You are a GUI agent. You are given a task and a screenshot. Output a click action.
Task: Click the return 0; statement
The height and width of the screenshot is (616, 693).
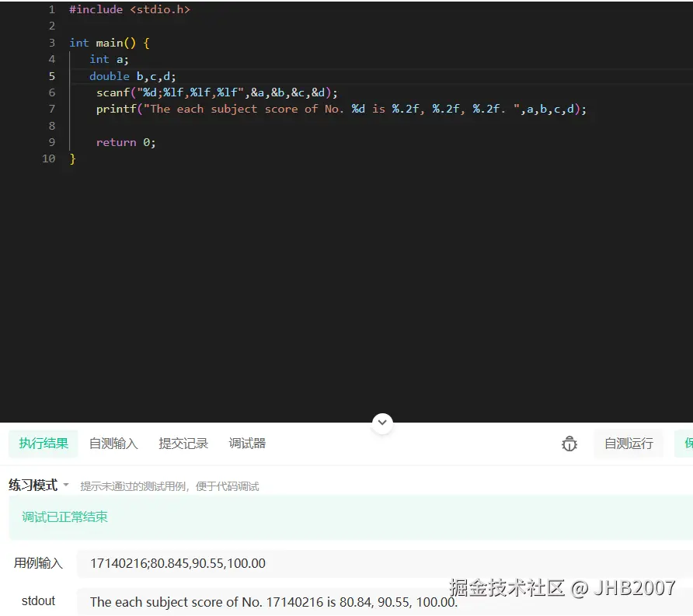124,142
